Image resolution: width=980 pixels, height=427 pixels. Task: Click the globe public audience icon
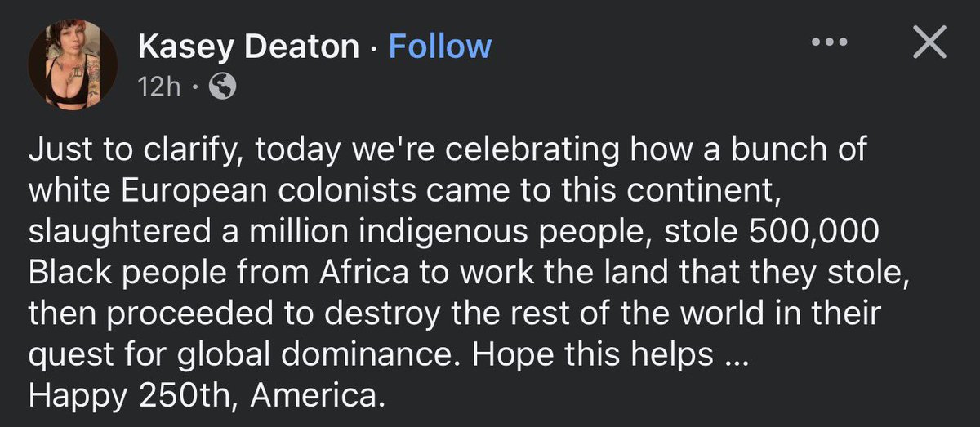click(x=223, y=87)
